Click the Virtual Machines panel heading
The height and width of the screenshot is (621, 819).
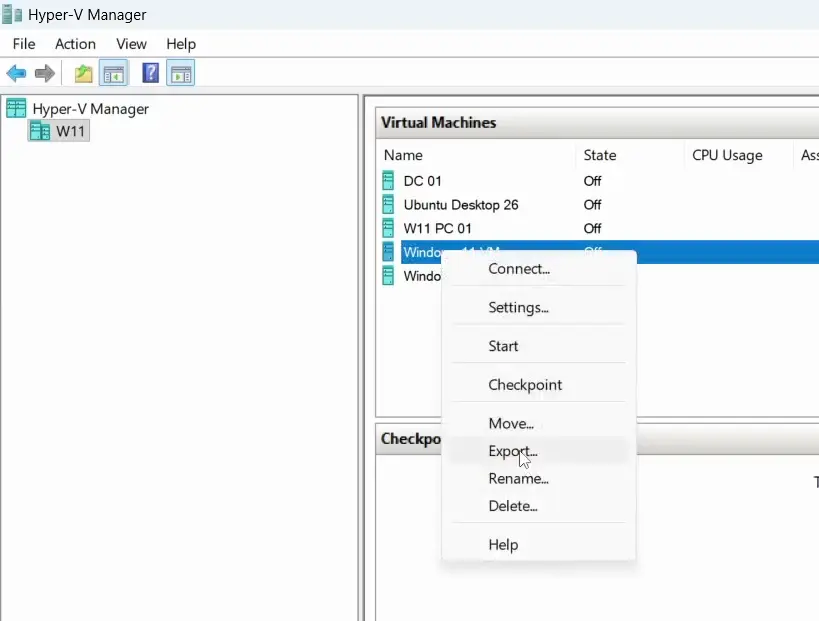pyautogui.click(x=438, y=123)
